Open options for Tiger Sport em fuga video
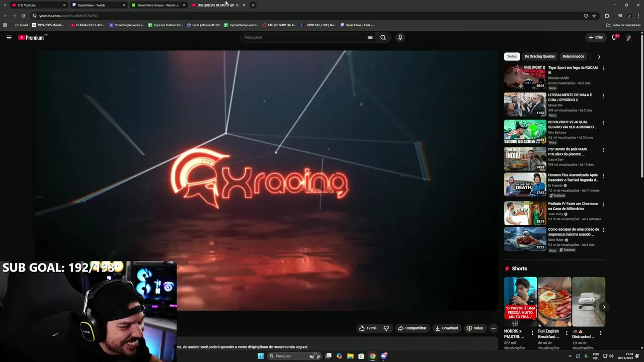 [x=603, y=68]
